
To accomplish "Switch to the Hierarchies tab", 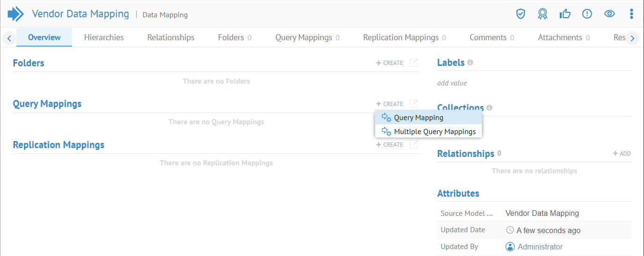I will (104, 37).
